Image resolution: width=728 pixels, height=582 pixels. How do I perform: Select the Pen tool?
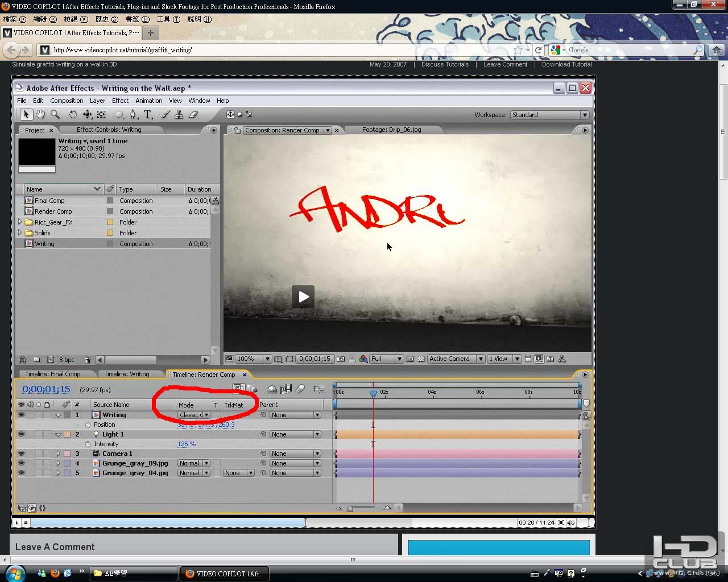coord(133,114)
